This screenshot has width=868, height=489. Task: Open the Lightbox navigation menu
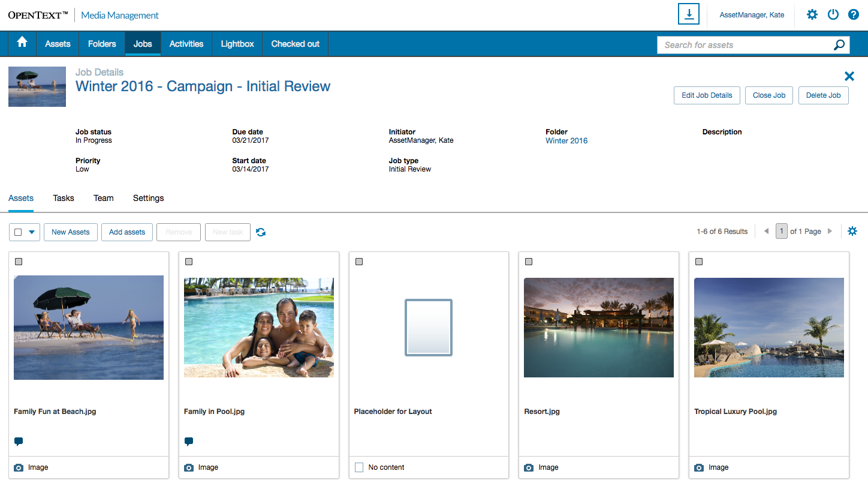tap(237, 44)
